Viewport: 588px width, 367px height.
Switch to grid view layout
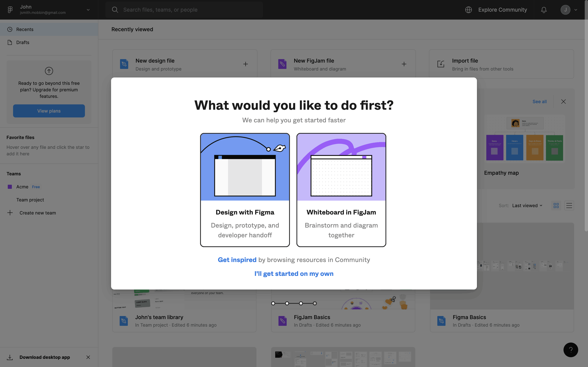click(x=556, y=206)
